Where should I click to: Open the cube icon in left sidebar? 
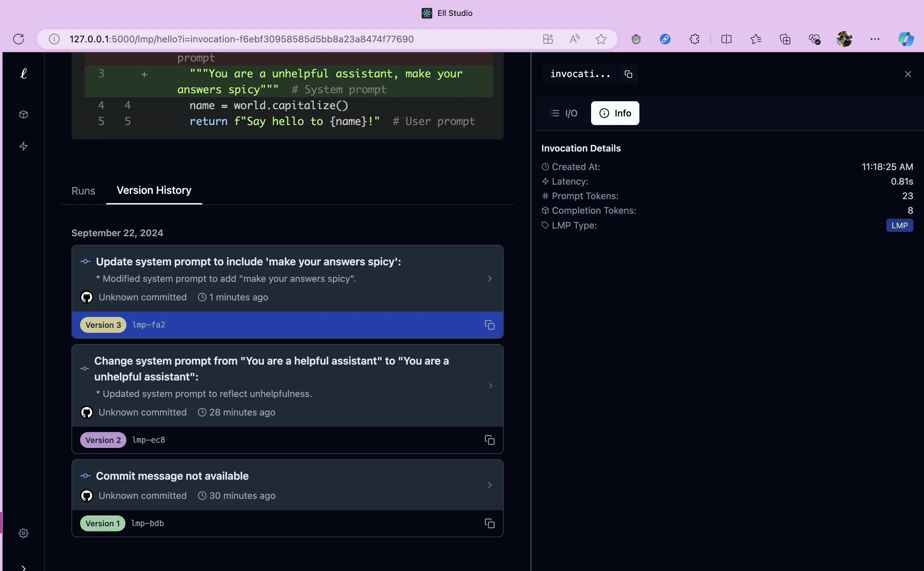[23, 114]
